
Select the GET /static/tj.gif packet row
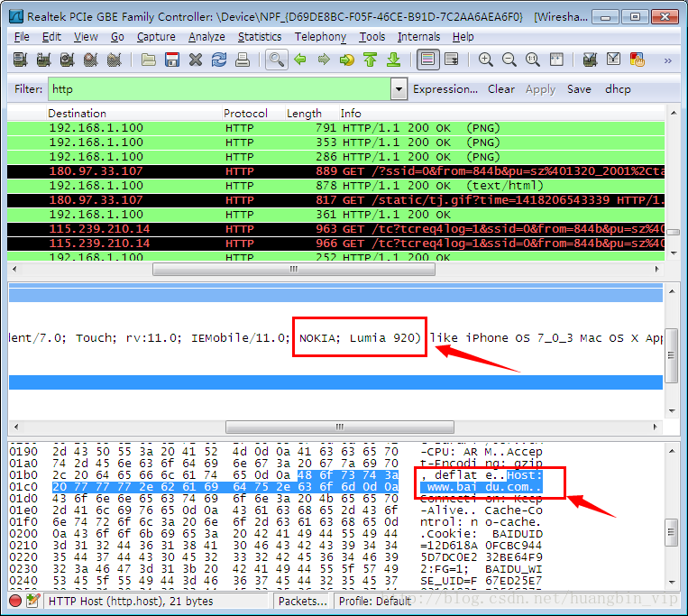pyautogui.click(x=336, y=200)
